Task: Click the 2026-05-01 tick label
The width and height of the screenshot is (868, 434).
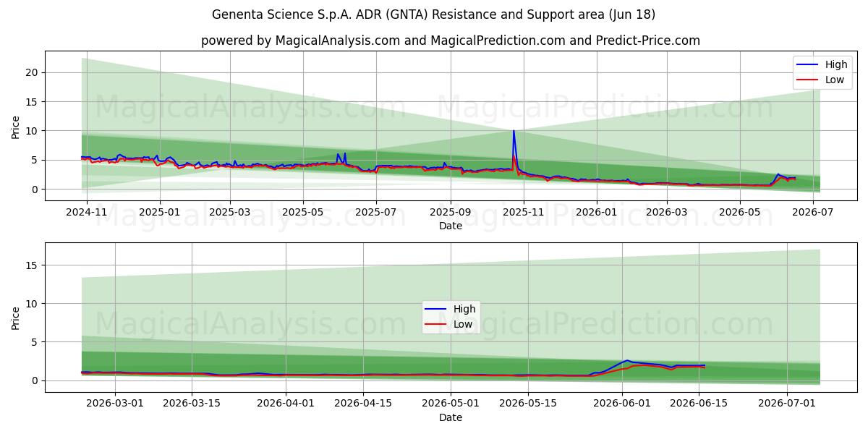Action: tap(450, 404)
